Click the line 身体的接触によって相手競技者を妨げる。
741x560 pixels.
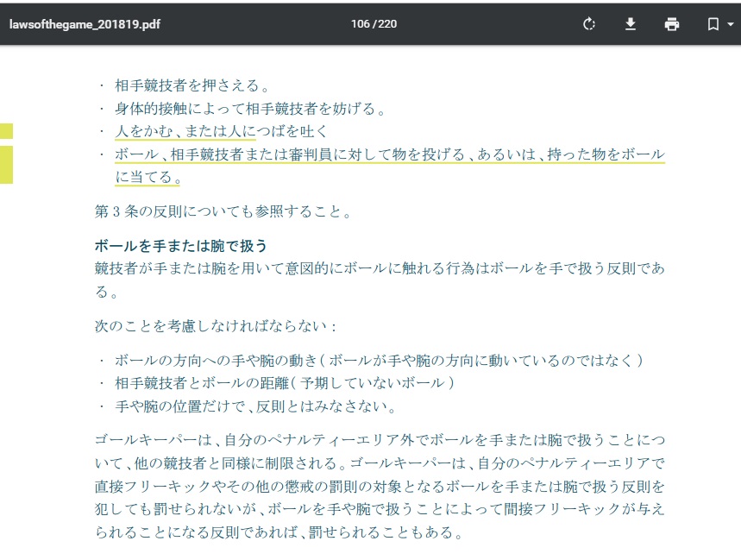250,109
